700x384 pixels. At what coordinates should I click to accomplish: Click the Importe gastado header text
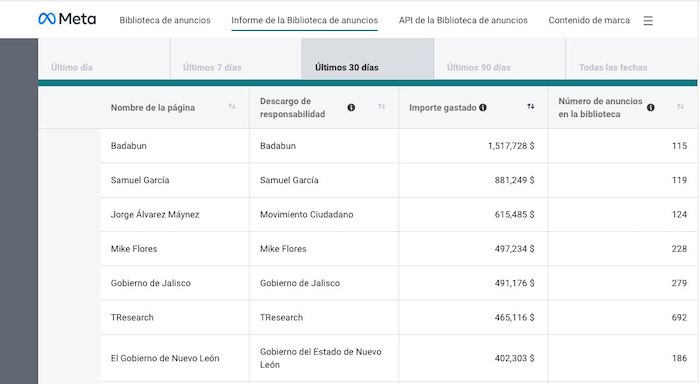click(442, 108)
